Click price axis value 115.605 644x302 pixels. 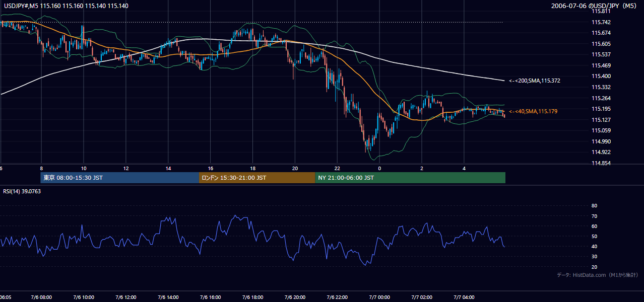pos(602,44)
